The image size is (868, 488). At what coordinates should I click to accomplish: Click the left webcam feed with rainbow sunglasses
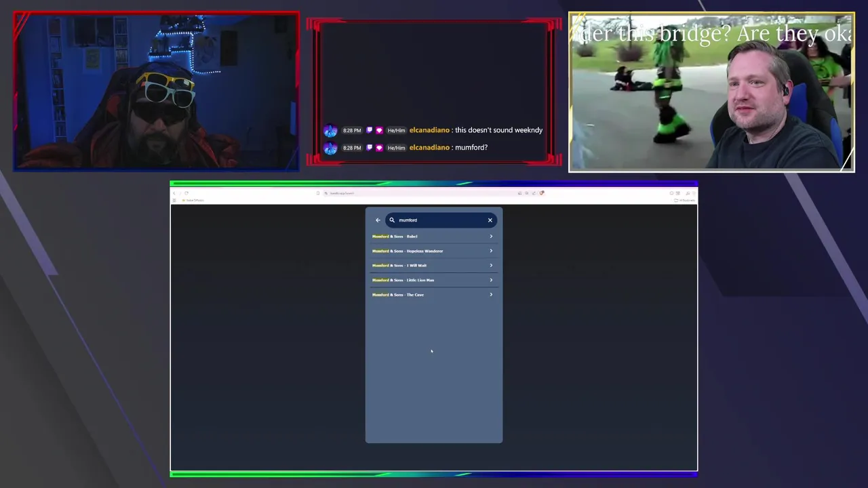coord(156,91)
